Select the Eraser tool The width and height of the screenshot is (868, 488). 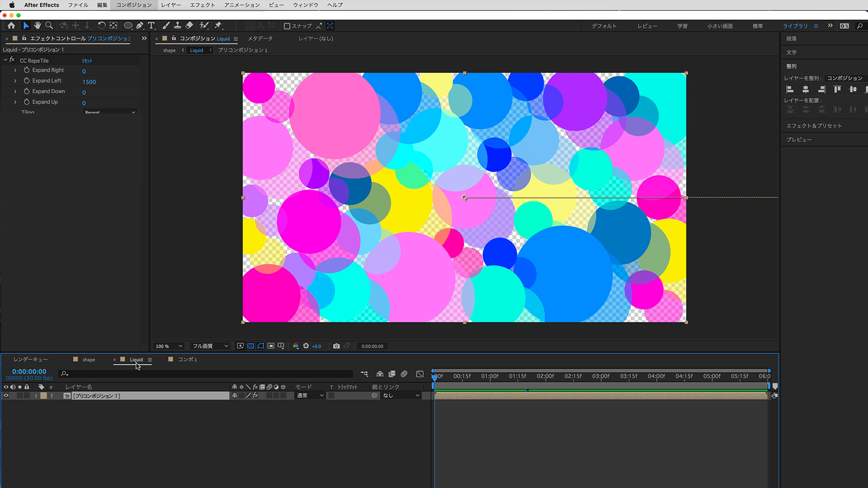point(189,26)
